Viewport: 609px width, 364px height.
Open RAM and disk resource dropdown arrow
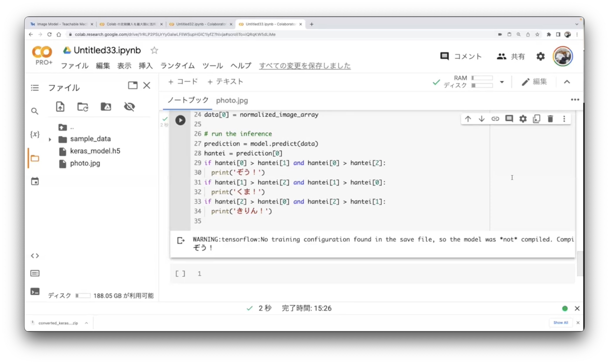pos(502,82)
